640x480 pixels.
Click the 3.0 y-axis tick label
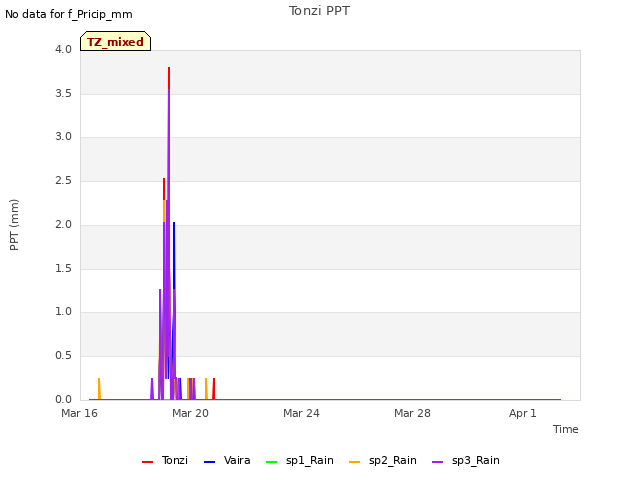[63, 136]
